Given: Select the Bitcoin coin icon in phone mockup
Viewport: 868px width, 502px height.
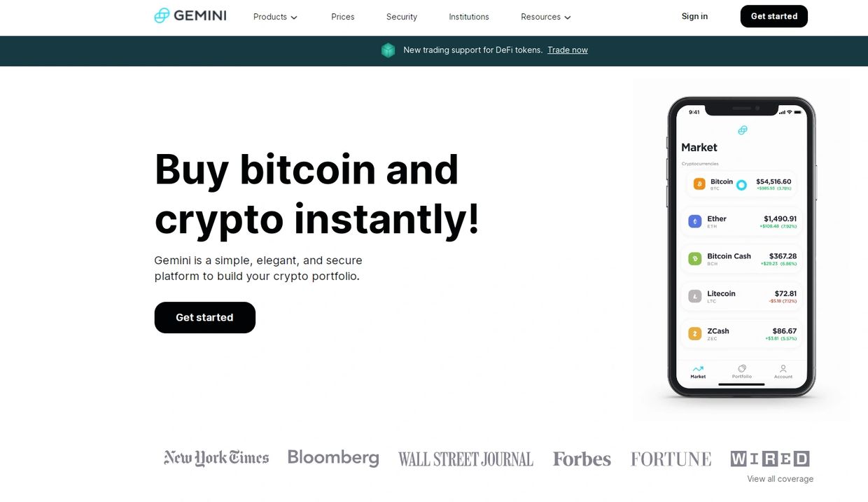Looking at the screenshot, I should click(x=699, y=184).
